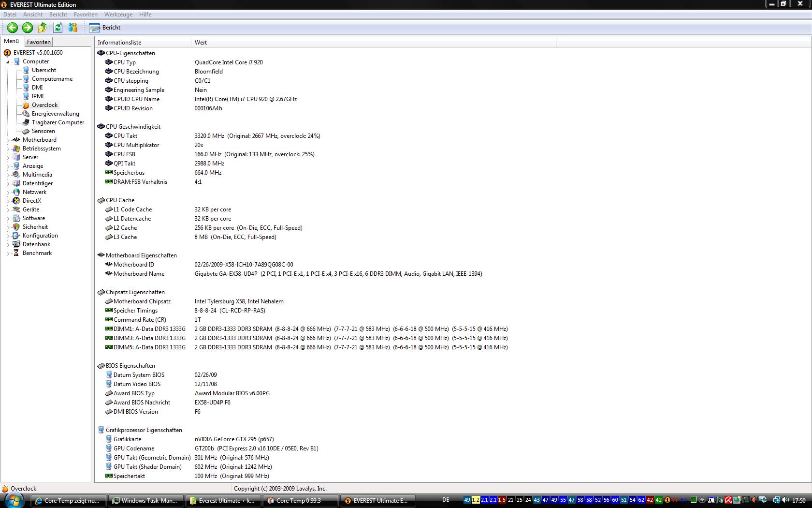
Task: Expand the Multimedia tree node
Action: [x=8, y=175]
